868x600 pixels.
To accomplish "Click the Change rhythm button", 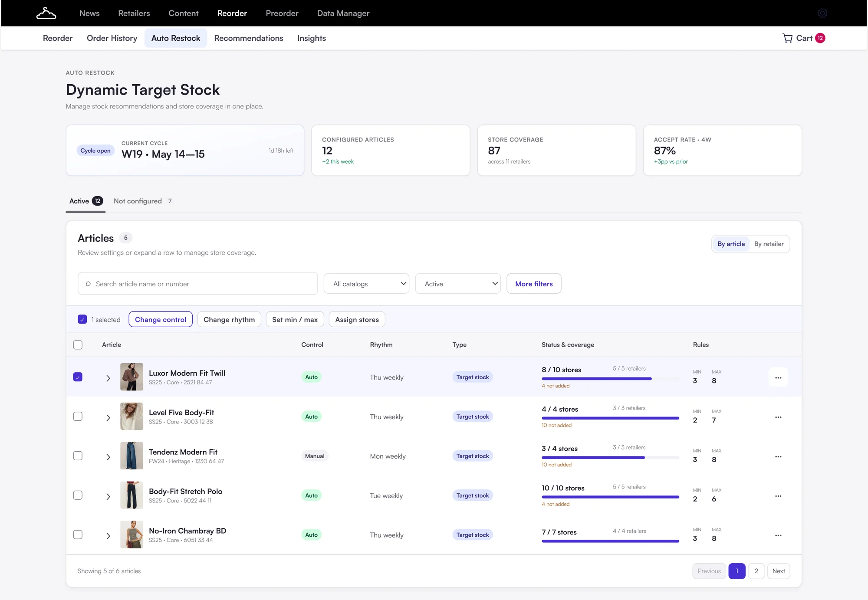I will [229, 320].
